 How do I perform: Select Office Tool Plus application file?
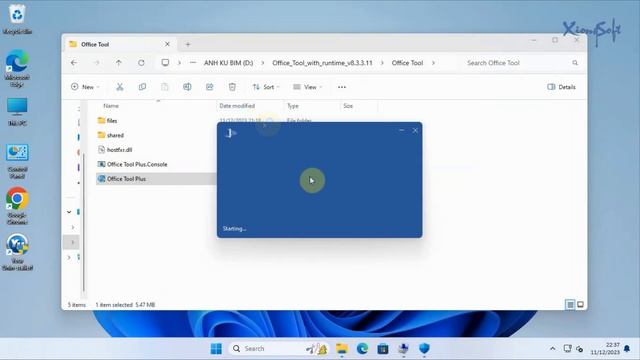[x=126, y=179]
